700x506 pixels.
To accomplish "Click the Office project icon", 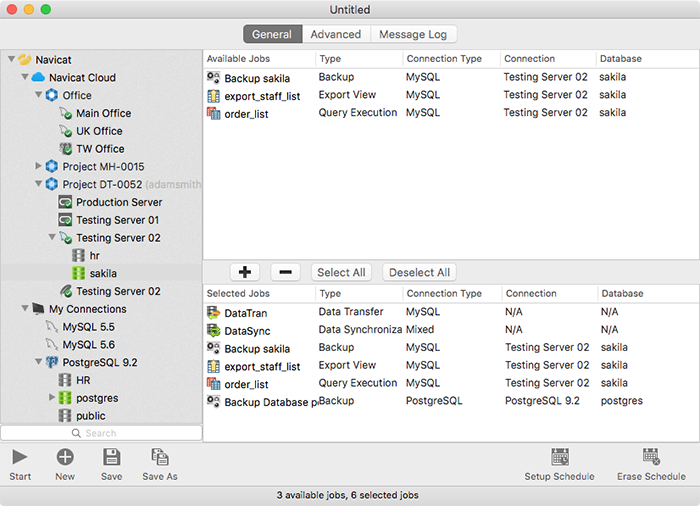I will point(52,95).
